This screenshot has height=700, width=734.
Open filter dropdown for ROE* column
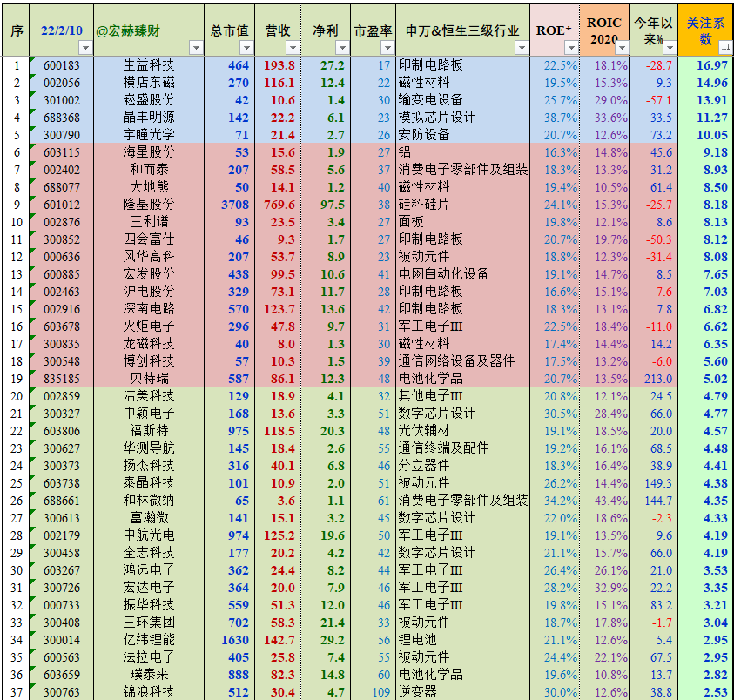[x=571, y=48]
